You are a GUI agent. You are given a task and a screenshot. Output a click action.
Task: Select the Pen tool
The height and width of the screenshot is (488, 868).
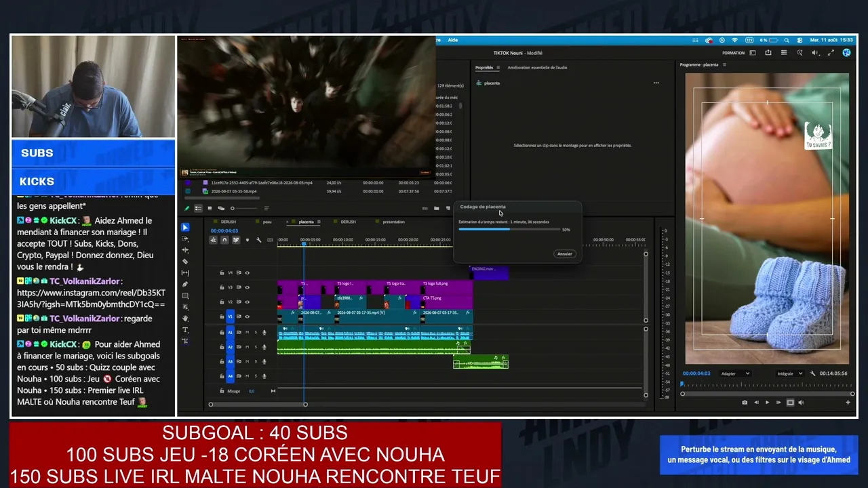click(x=186, y=285)
